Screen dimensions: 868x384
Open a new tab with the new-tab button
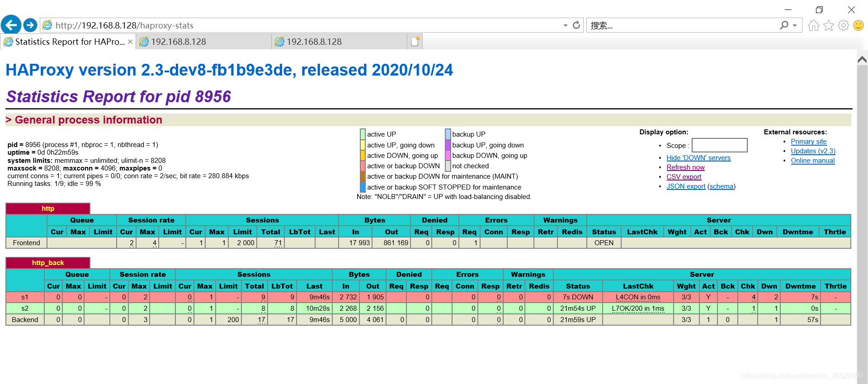click(415, 42)
